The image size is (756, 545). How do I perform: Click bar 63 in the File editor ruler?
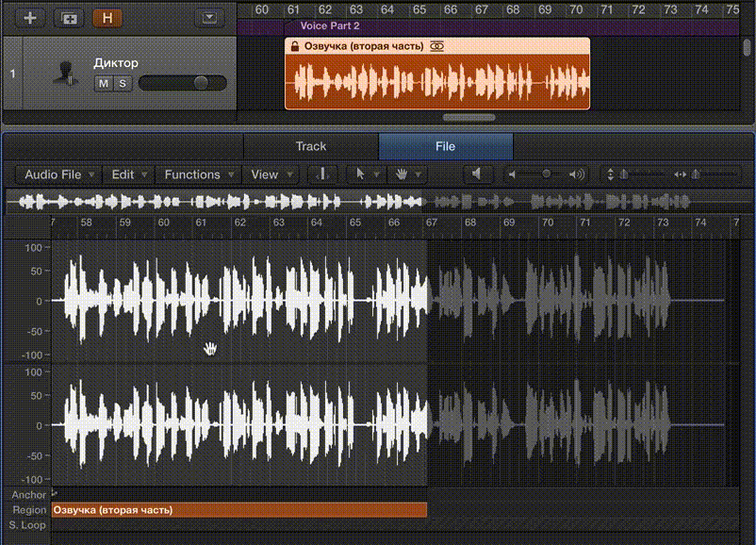coord(279,223)
